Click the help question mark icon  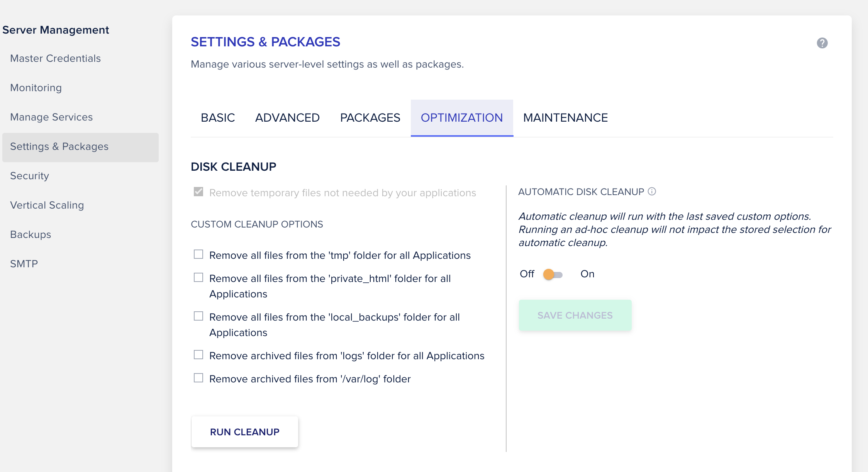pos(822,43)
